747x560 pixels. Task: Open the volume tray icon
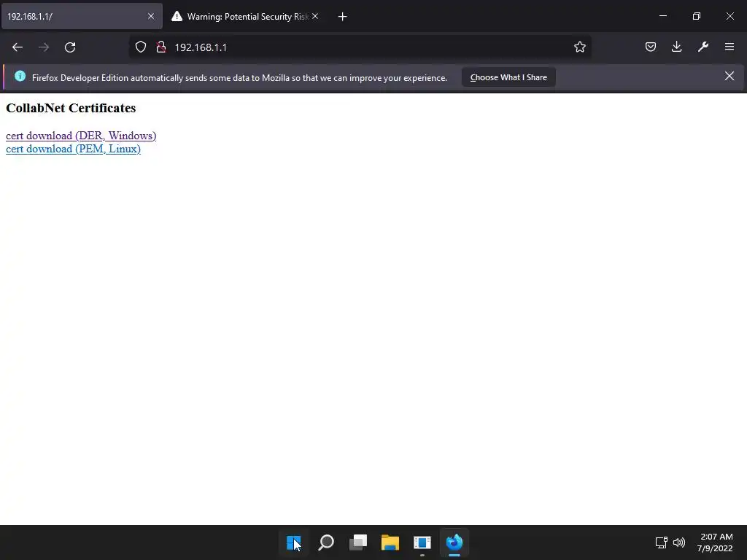(x=679, y=542)
